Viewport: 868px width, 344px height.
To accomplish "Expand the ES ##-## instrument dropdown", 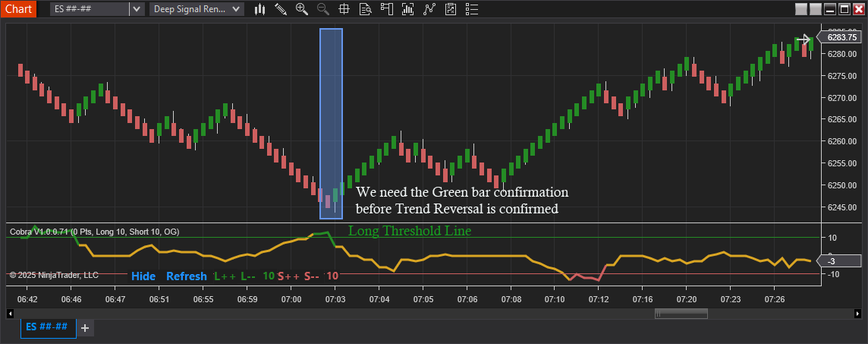I will [x=136, y=9].
